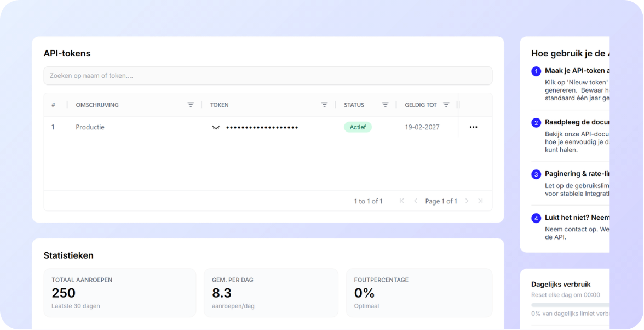Open the Foutpercentage statistics card
This screenshot has width=644, height=330.
[419, 293]
